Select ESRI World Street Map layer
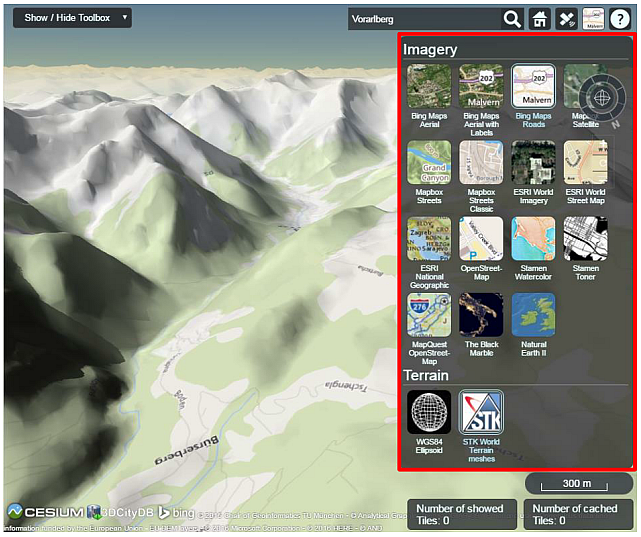 pyautogui.click(x=585, y=162)
